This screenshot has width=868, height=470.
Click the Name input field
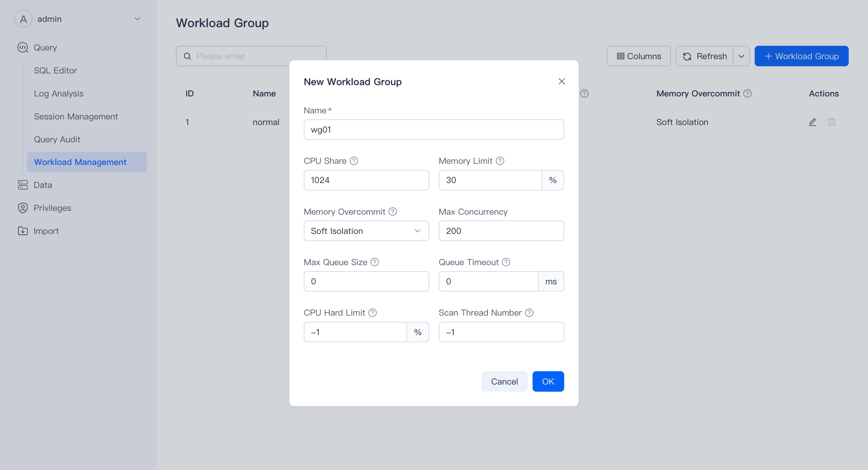pos(433,130)
